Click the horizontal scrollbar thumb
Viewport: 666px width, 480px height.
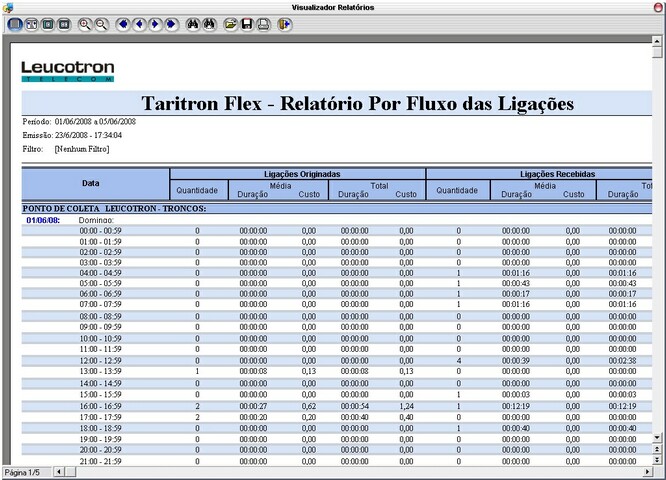tap(70, 472)
